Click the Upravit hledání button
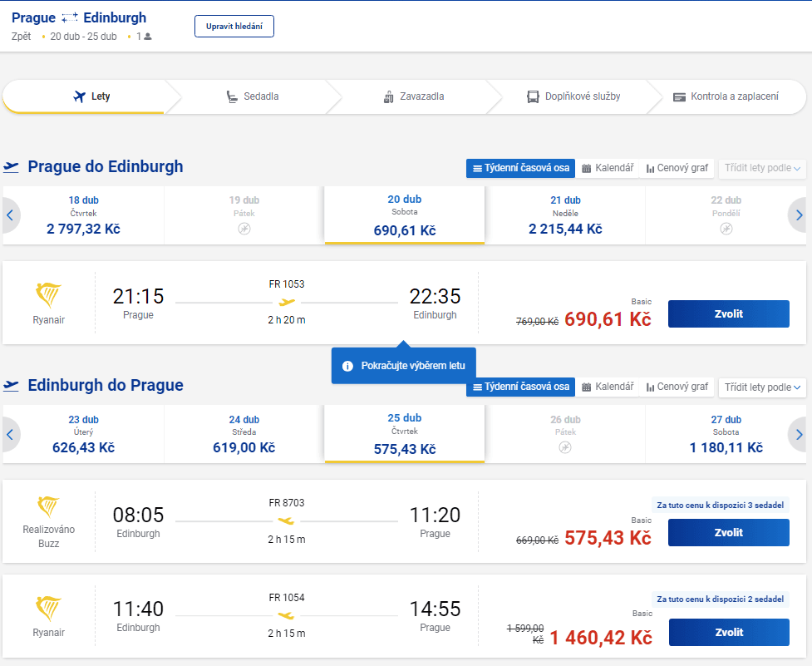The width and height of the screenshot is (812, 666). tap(234, 27)
